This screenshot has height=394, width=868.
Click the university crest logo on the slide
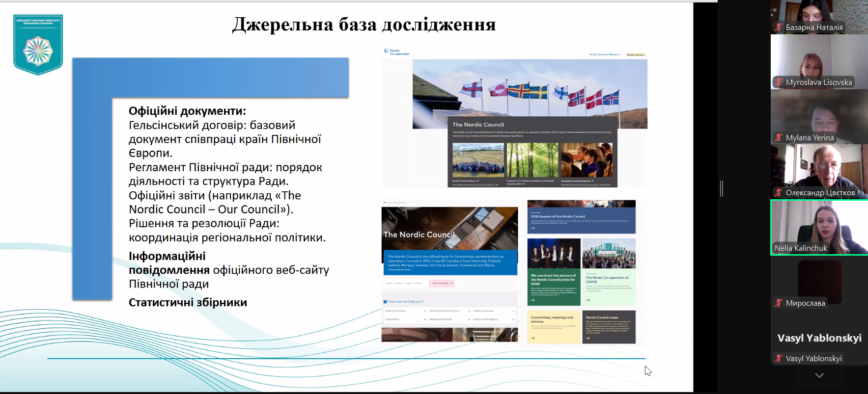tap(38, 45)
